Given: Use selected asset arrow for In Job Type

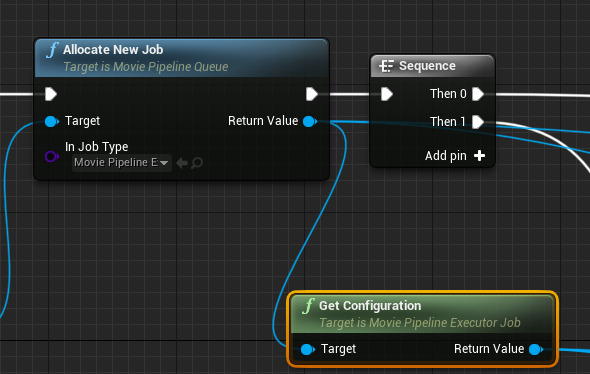Looking at the screenshot, I should click(182, 163).
